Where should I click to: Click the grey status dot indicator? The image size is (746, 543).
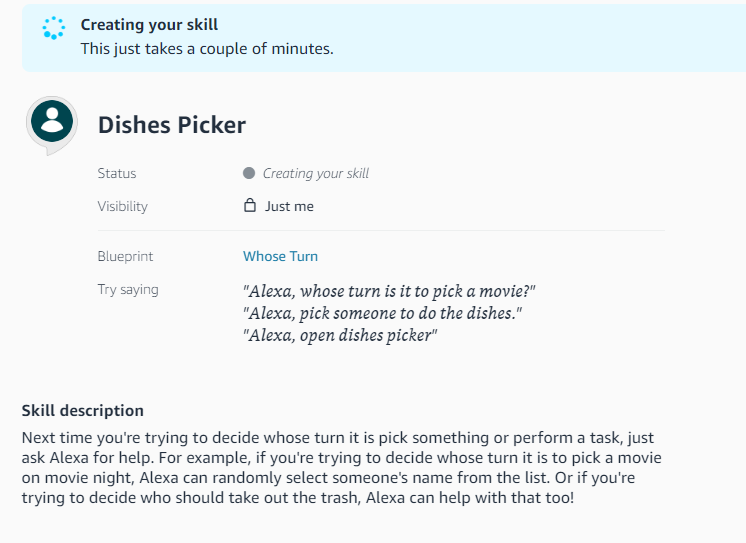coord(249,173)
